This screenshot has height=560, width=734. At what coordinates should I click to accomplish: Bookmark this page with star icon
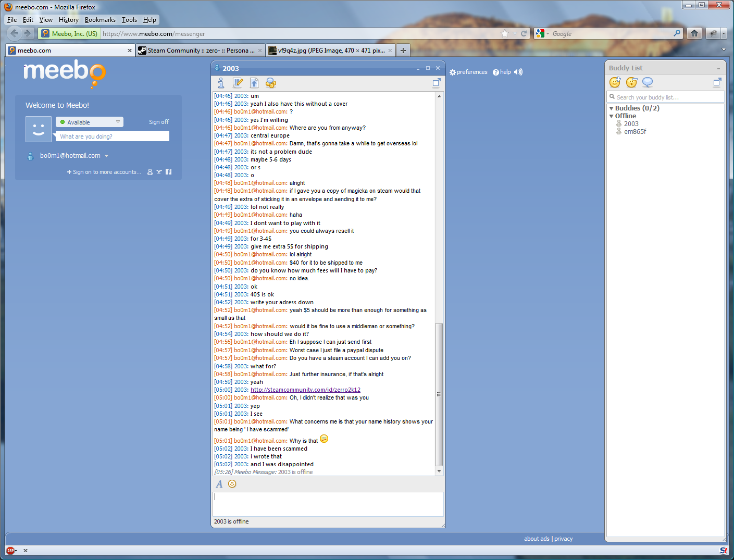[x=504, y=33]
